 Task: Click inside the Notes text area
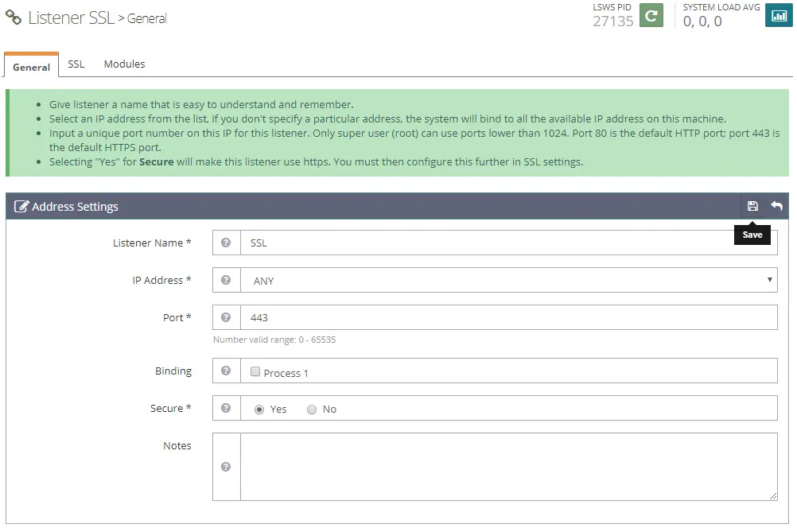pyautogui.click(x=508, y=467)
